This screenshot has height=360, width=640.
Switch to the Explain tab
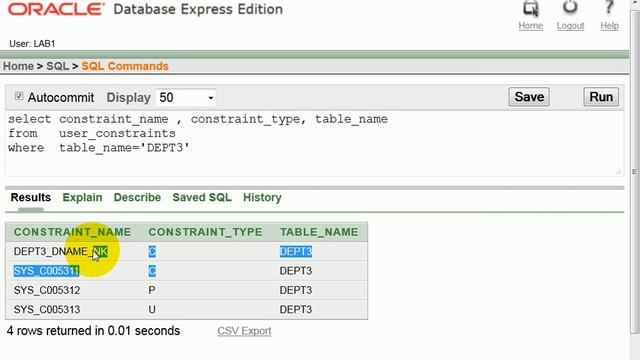[x=82, y=198]
